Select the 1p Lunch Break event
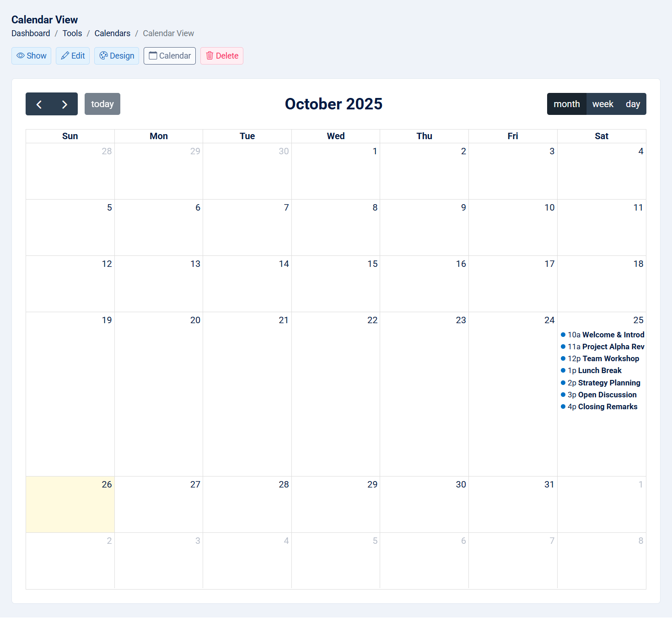The image size is (672, 623). [595, 371]
